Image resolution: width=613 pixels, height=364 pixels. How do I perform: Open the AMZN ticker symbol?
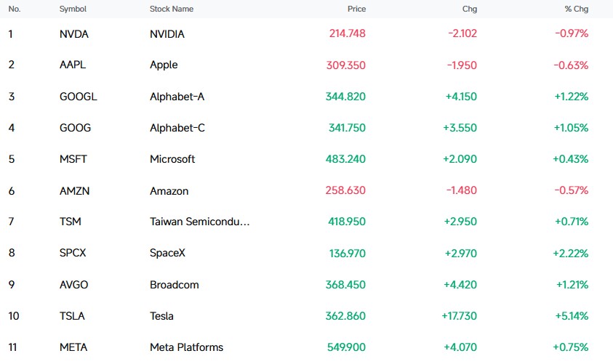[x=74, y=191]
